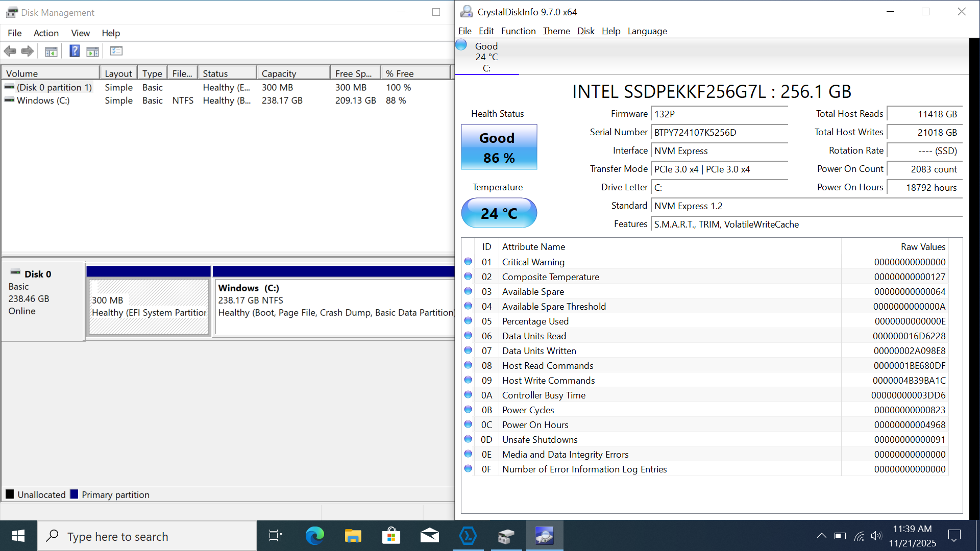
Task: Expand the hidden tray icons chevron
Action: coord(821,536)
